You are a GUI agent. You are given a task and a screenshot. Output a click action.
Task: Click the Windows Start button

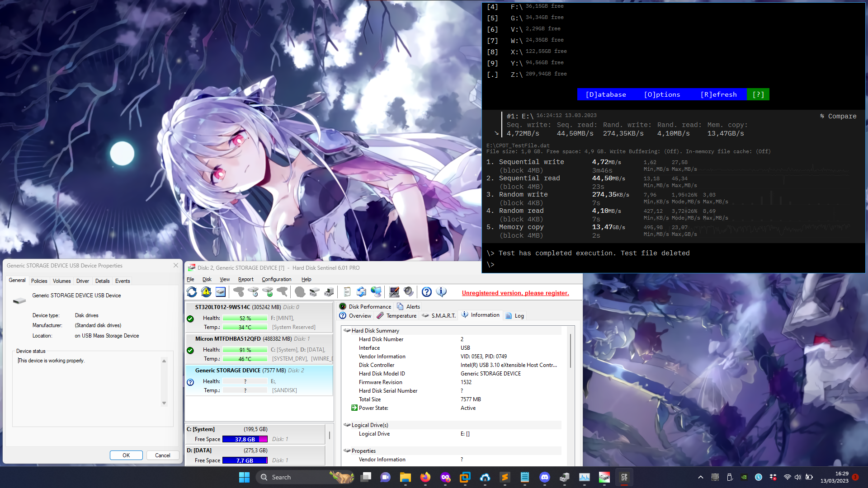point(244,477)
